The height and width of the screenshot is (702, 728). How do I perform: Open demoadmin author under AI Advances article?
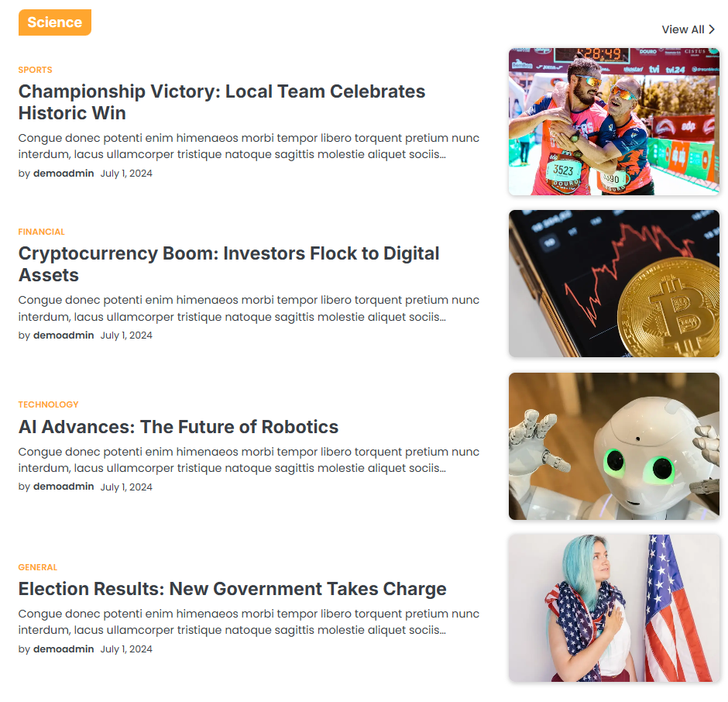tap(64, 487)
